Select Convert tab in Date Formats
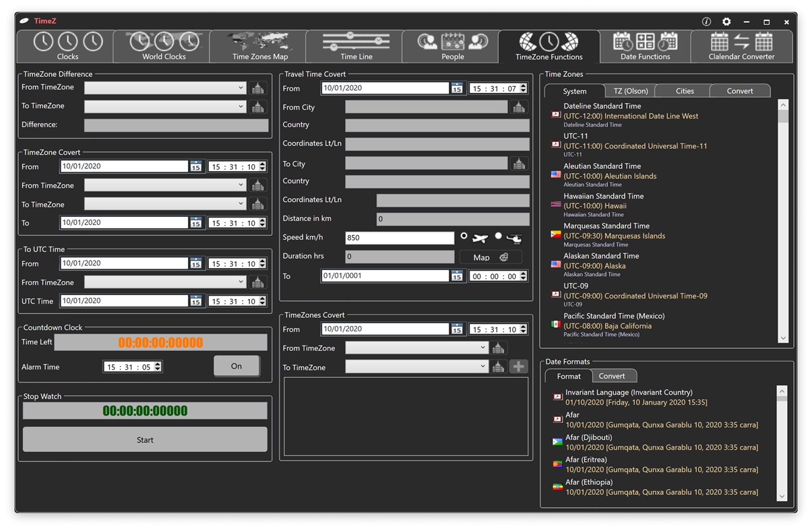Viewport: 812px width, 530px height. pos(612,376)
